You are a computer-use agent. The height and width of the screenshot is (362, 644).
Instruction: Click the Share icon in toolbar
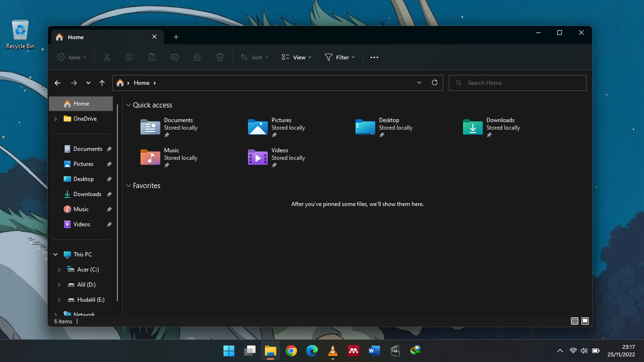point(198,57)
